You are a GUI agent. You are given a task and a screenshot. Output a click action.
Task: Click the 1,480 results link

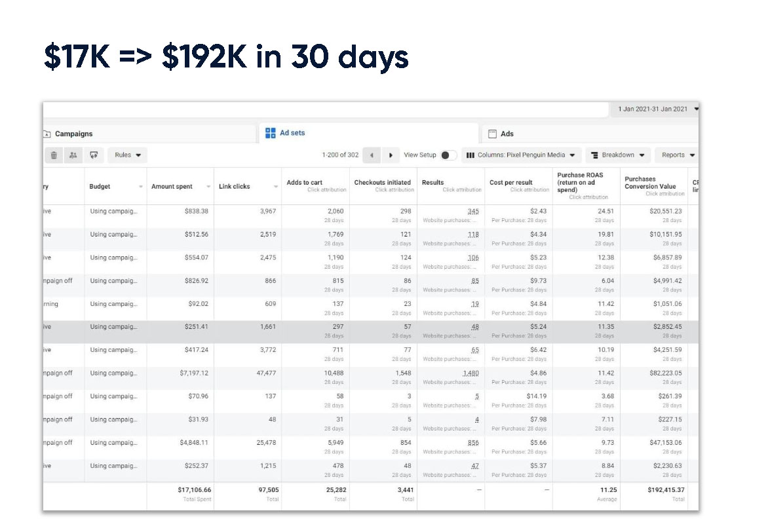(470, 373)
